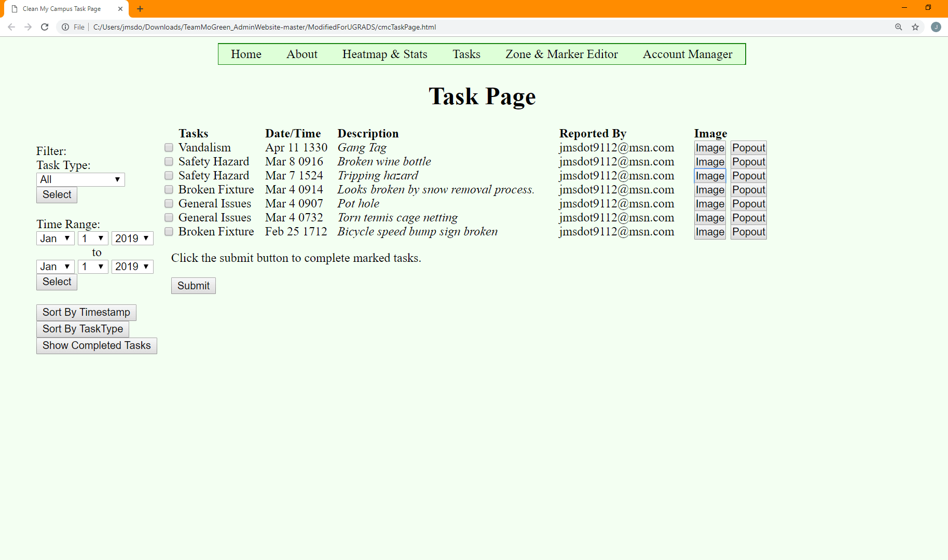Viewport: 948px width, 560px height.
Task: Mark the Pot hole task checkbox
Action: pyautogui.click(x=169, y=204)
